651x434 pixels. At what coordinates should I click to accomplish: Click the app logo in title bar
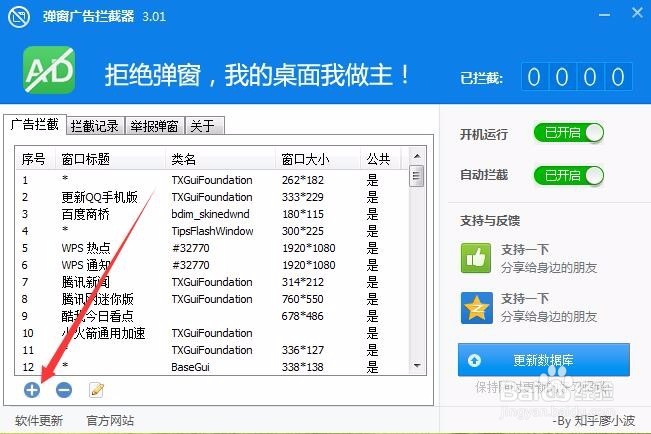pos(19,17)
